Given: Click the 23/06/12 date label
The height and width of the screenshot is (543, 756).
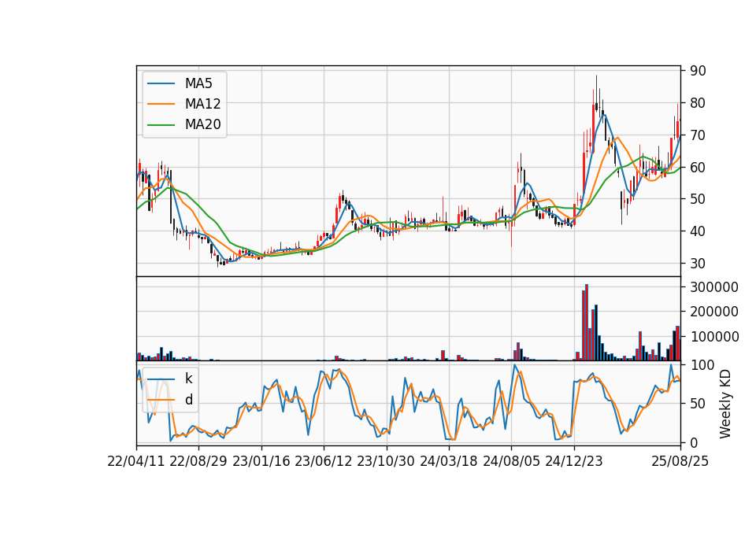Looking at the screenshot, I should (324, 461).
